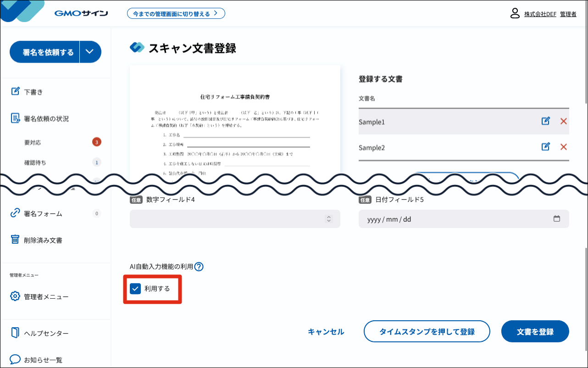Expand the 署名を依頼する dropdown arrow
Image resolution: width=588 pixels, height=368 pixels.
90,52
